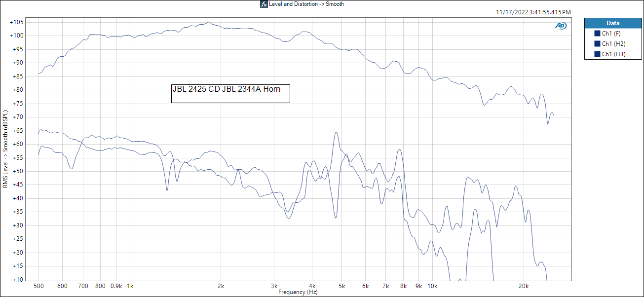The width and height of the screenshot is (644, 297).
Task: Click the Frequency (Hz) axis label
Action: [x=298, y=292]
